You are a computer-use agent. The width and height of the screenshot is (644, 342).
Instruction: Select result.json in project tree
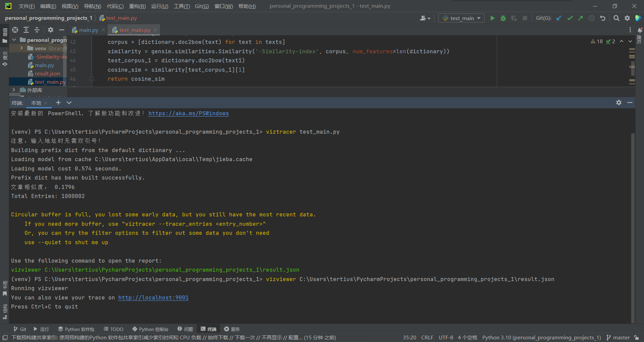pos(47,73)
